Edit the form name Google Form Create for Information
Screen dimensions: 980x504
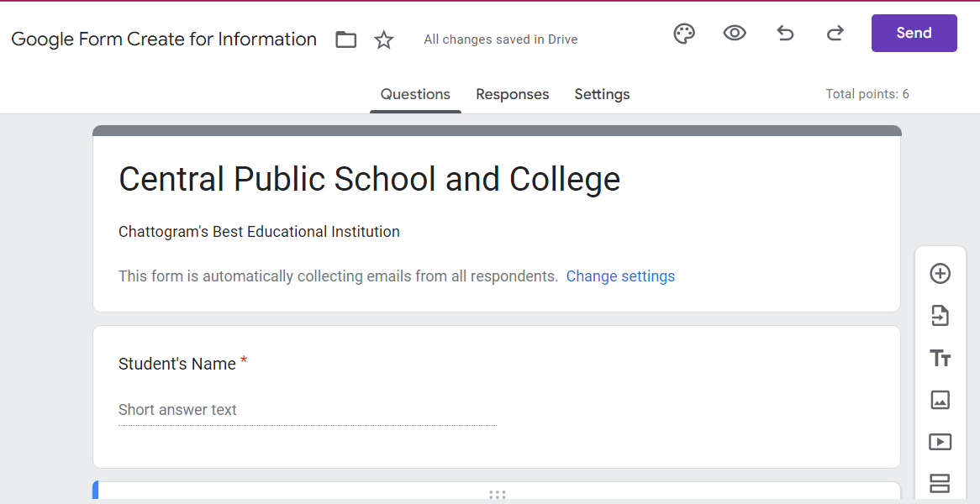tap(164, 39)
